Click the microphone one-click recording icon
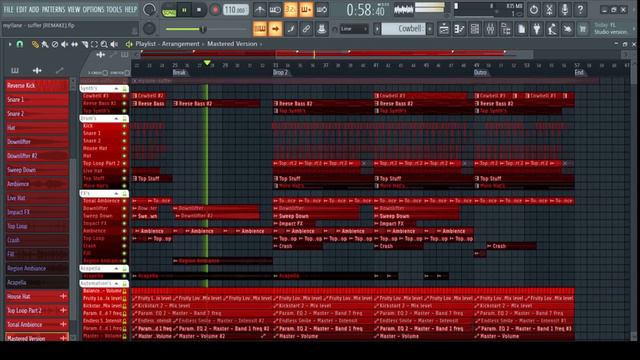 pos(565,9)
